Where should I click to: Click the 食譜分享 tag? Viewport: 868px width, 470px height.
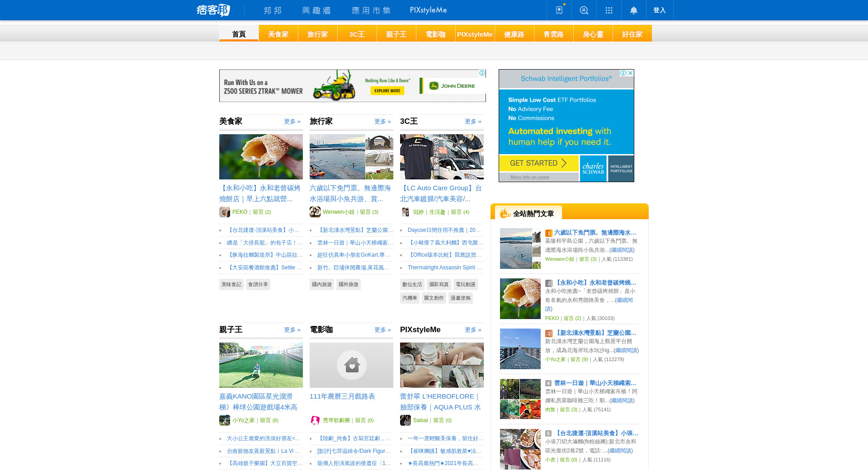click(258, 284)
